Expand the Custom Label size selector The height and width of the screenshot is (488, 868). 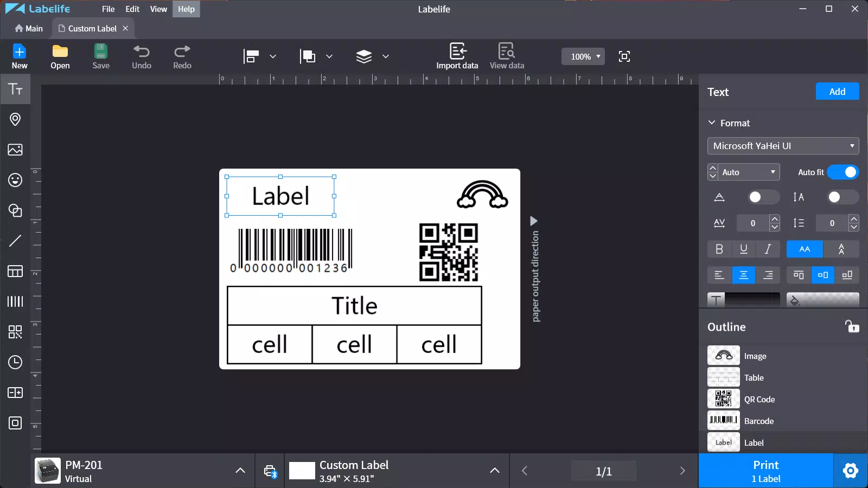point(495,471)
